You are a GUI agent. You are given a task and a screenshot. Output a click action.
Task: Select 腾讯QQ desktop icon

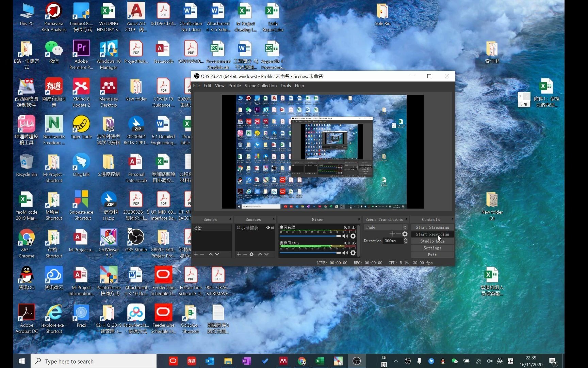point(27,278)
